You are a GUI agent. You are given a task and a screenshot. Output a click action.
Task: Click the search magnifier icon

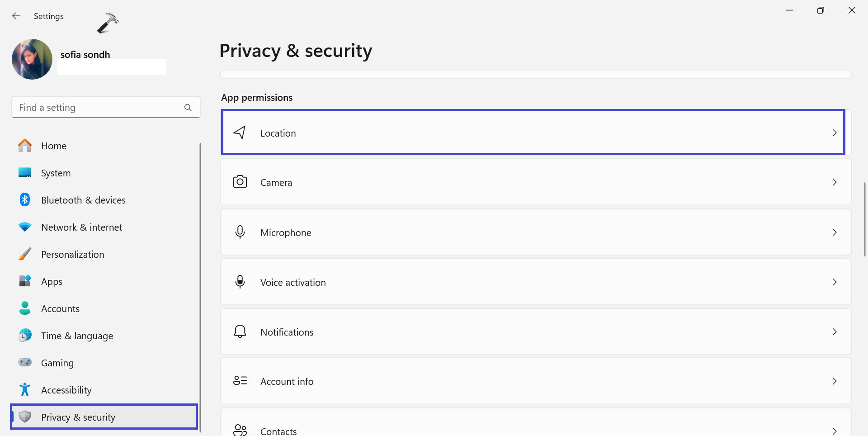(x=188, y=107)
